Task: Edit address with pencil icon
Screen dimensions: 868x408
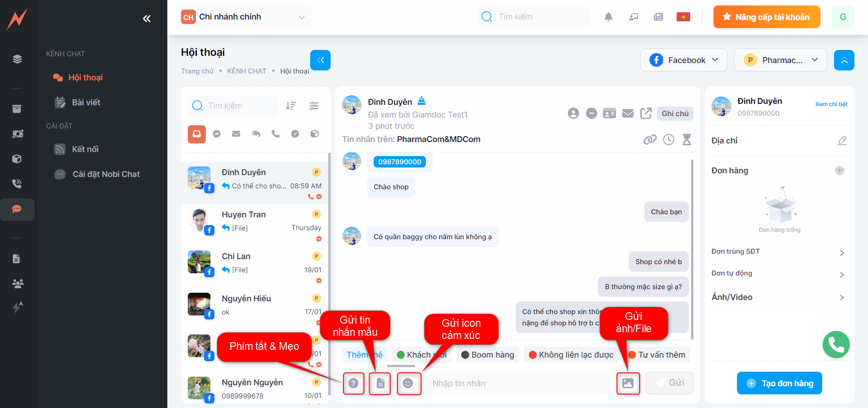Action: click(x=842, y=141)
